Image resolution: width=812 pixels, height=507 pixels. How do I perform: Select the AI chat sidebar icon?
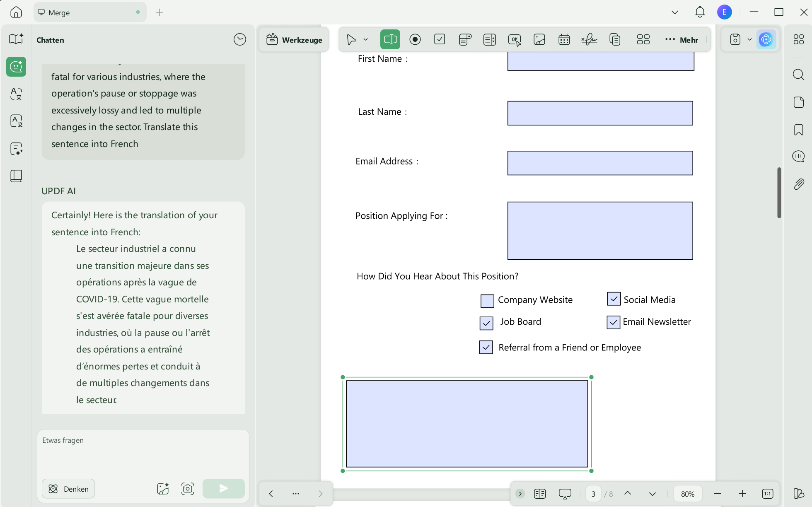click(x=16, y=66)
